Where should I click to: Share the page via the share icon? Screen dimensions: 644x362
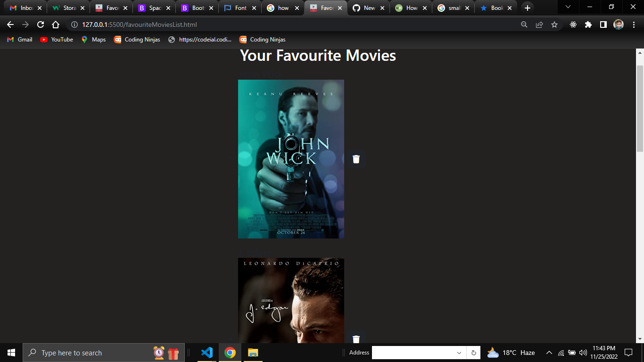coord(539,24)
